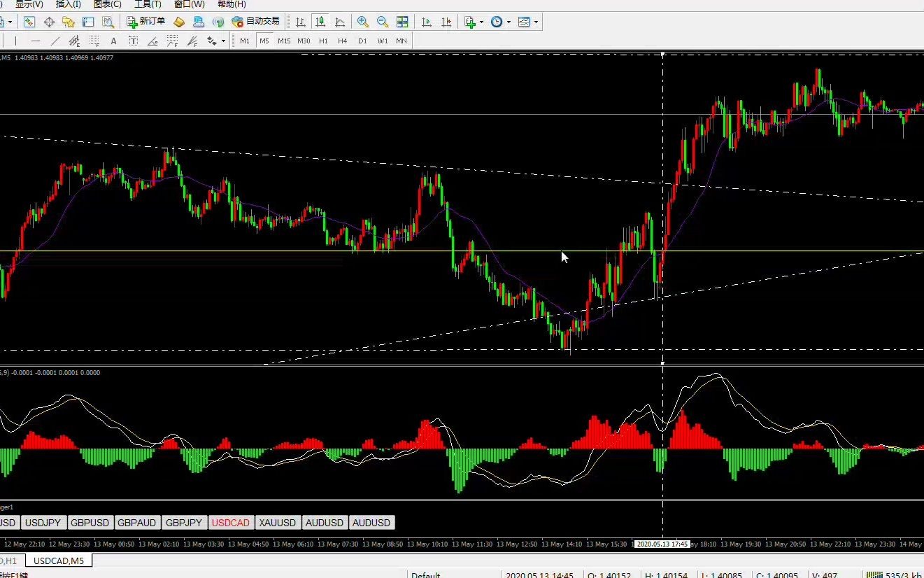Toggle the Terminal panel icon

click(88, 22)
